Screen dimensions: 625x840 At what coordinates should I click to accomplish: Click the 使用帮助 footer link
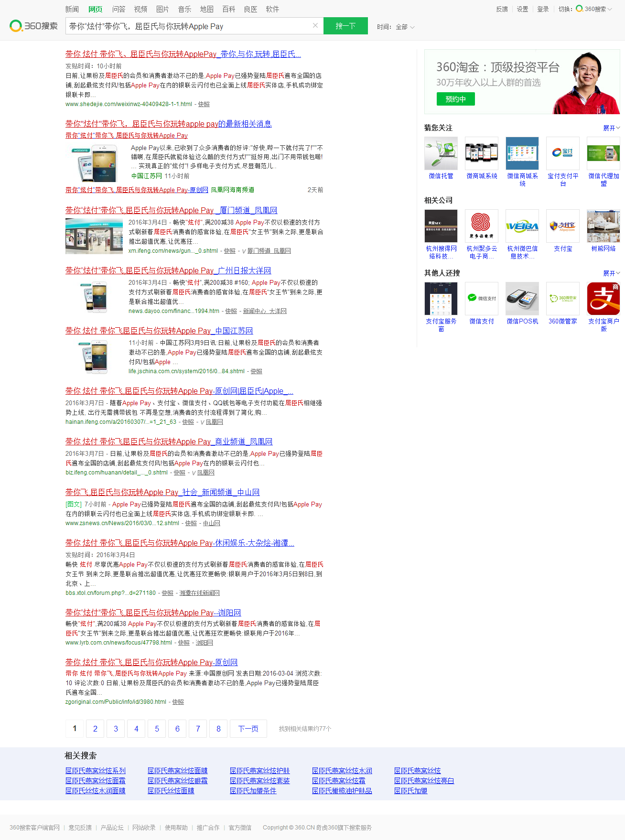[176, 828]
